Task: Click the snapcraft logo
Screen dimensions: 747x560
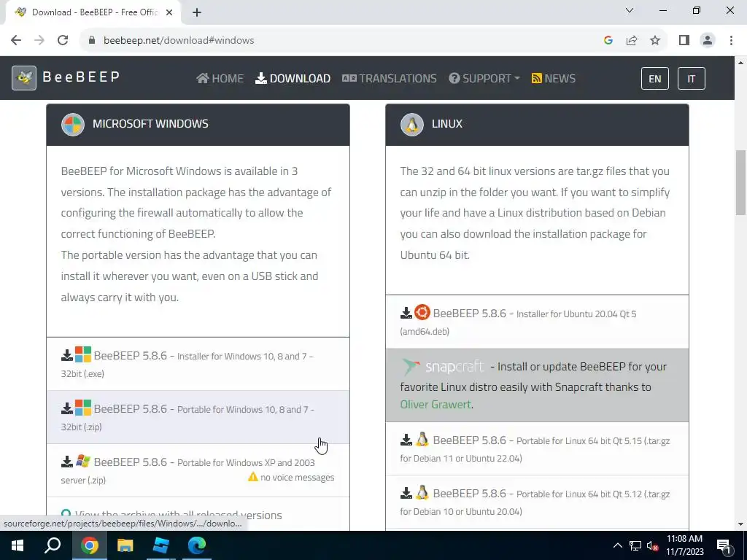Action: pyautogui.click(x=443, y=367)
